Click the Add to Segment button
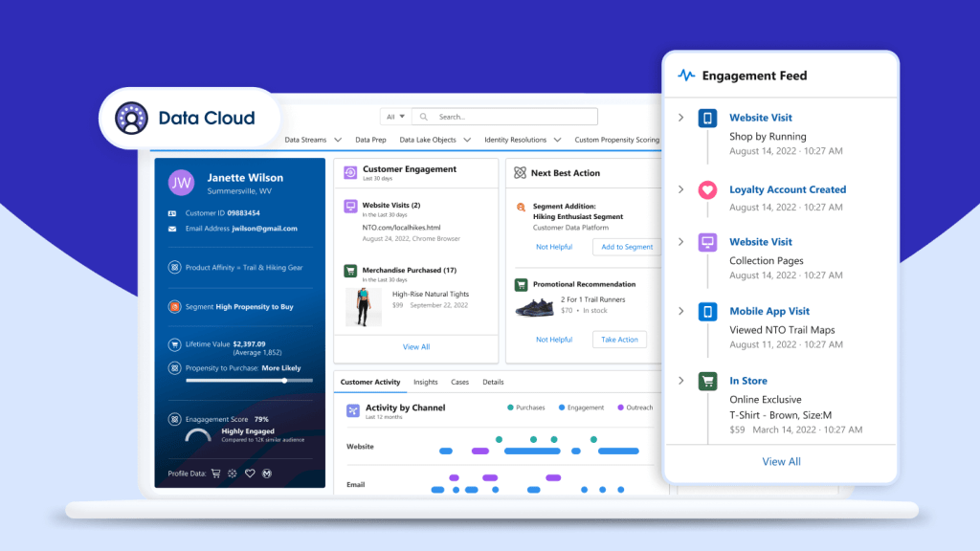The height and width of the screenshot is (551, 980). 627,247
